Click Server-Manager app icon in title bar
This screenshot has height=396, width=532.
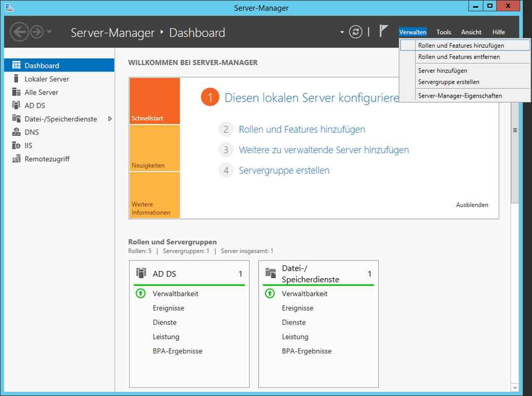click(9, 8)
